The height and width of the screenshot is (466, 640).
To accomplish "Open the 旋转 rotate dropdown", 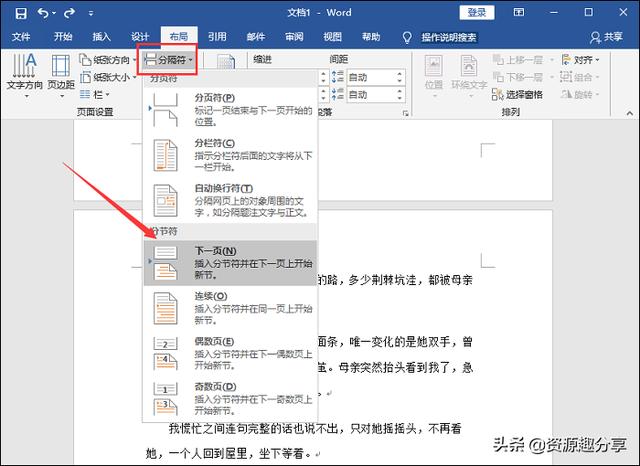I will 580,95.
